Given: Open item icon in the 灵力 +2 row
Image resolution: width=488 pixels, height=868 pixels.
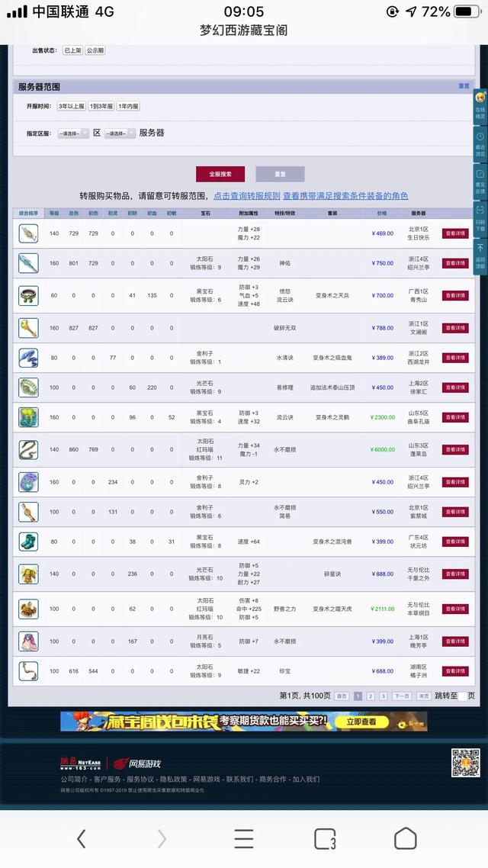Looking at the screenshot, I should click(28, 481).
